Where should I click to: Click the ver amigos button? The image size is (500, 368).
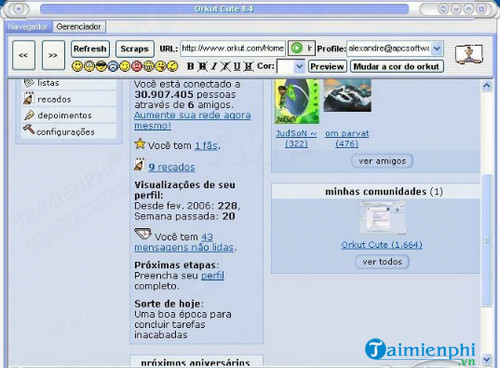pyautogui.click(x=382, y=161)
